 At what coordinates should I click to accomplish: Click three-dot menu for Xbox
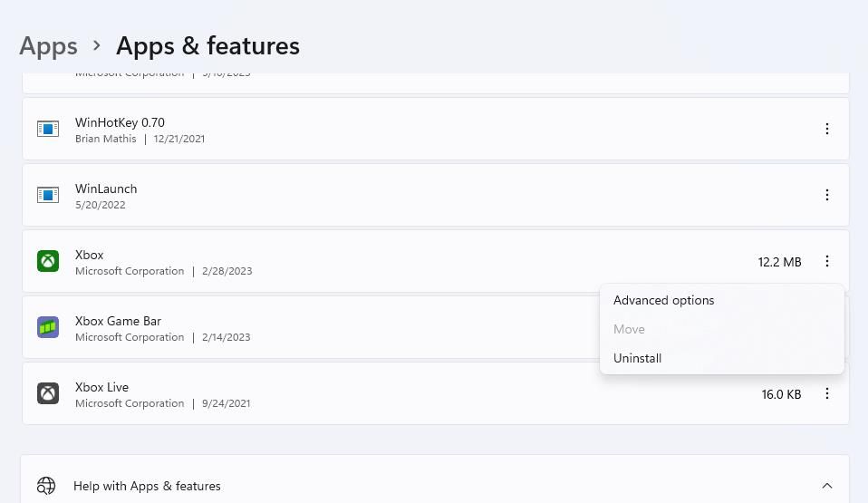826,261
